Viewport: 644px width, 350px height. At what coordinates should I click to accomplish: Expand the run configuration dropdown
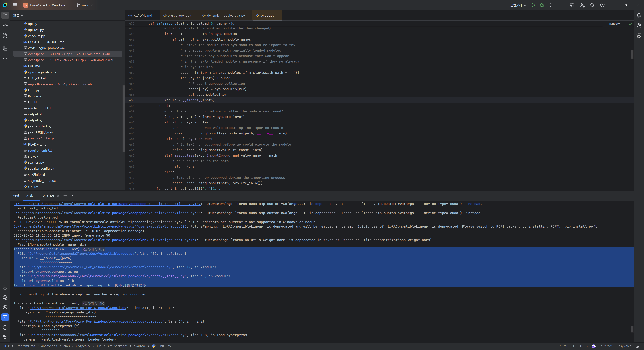pyautogui.click(x=518, y=5)
